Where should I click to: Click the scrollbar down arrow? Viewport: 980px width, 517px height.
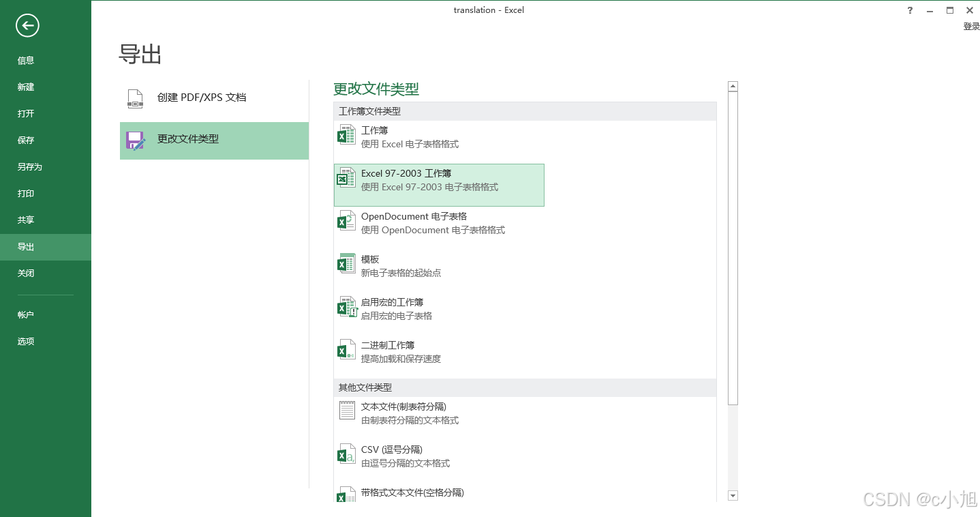(733, 496)
